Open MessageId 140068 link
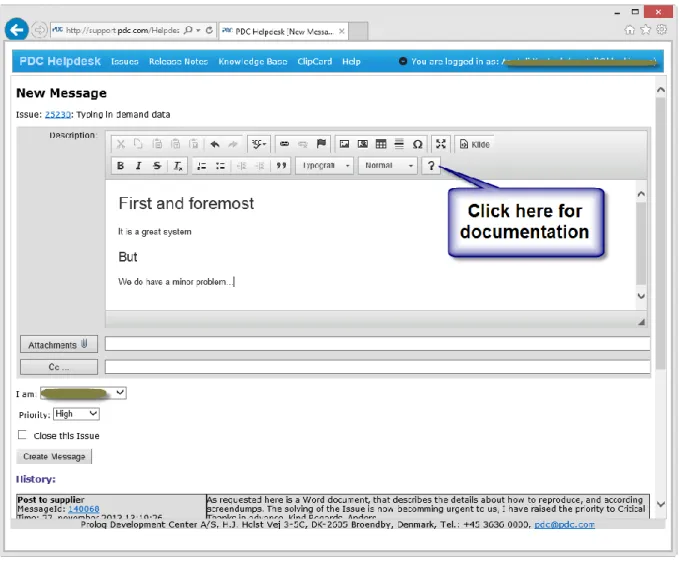This screenshot has height=565, width=679. [84, 509]
